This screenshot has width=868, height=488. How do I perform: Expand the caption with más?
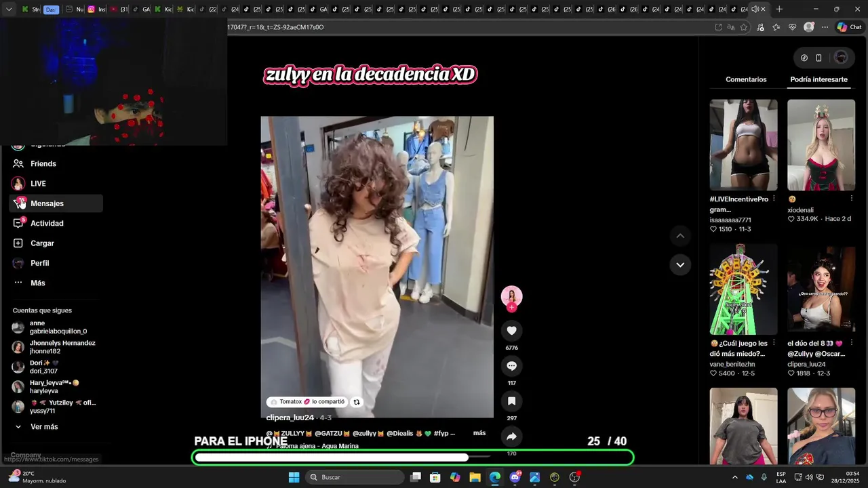(x=479, y=433)
